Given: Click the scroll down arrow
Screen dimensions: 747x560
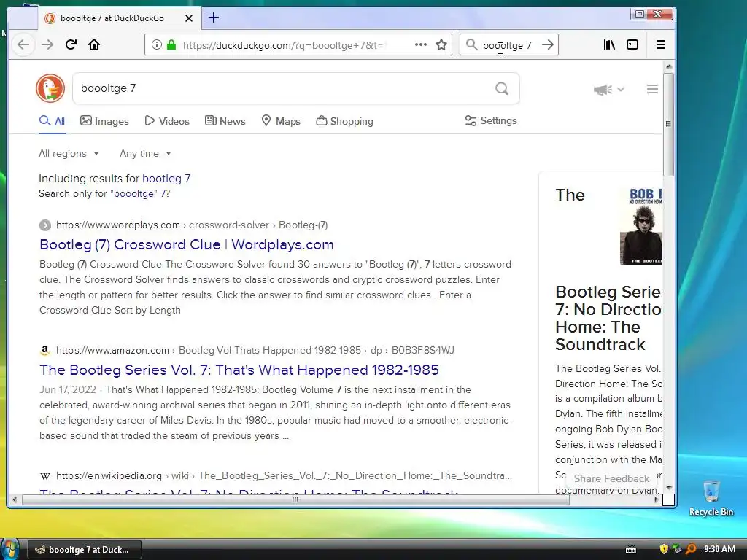Looking at the screenshot, I should coord(669,488).
